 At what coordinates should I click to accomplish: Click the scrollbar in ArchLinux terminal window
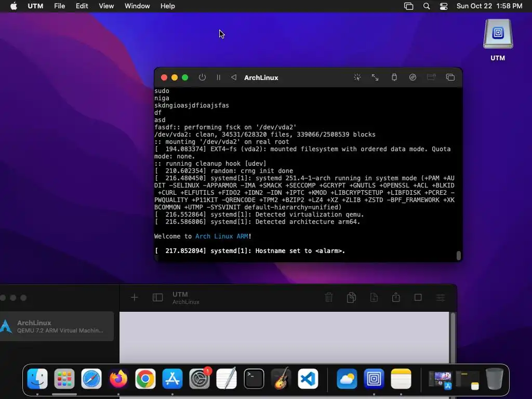[x=459, y=256]
